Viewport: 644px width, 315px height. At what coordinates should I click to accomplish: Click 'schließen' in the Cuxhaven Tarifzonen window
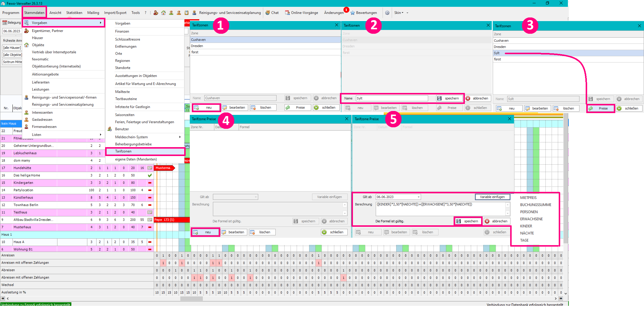coord(326,107)
